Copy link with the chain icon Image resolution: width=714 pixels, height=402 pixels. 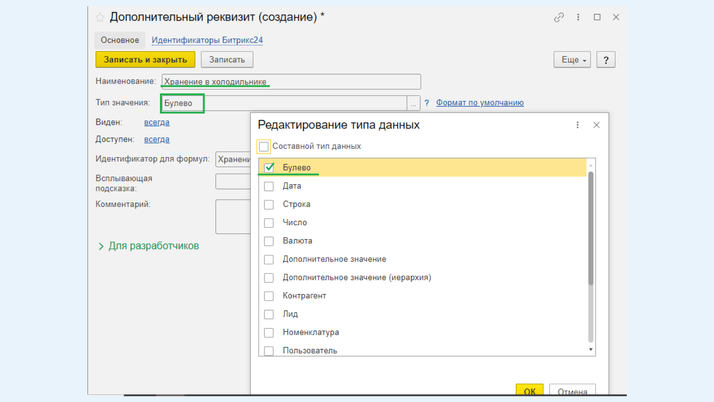[x=559, y=18]
